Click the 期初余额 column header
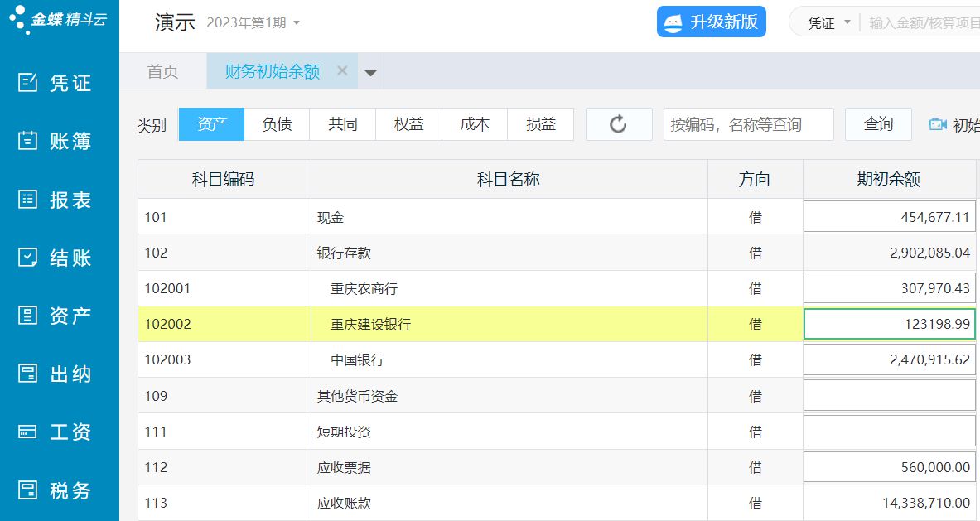 (x=889, y=179)
